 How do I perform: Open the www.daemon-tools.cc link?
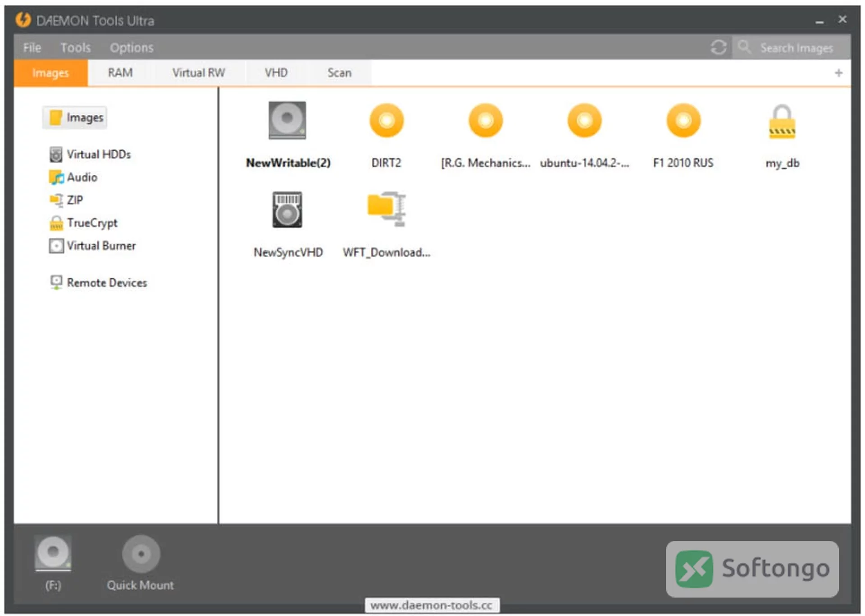pos(432,605)
